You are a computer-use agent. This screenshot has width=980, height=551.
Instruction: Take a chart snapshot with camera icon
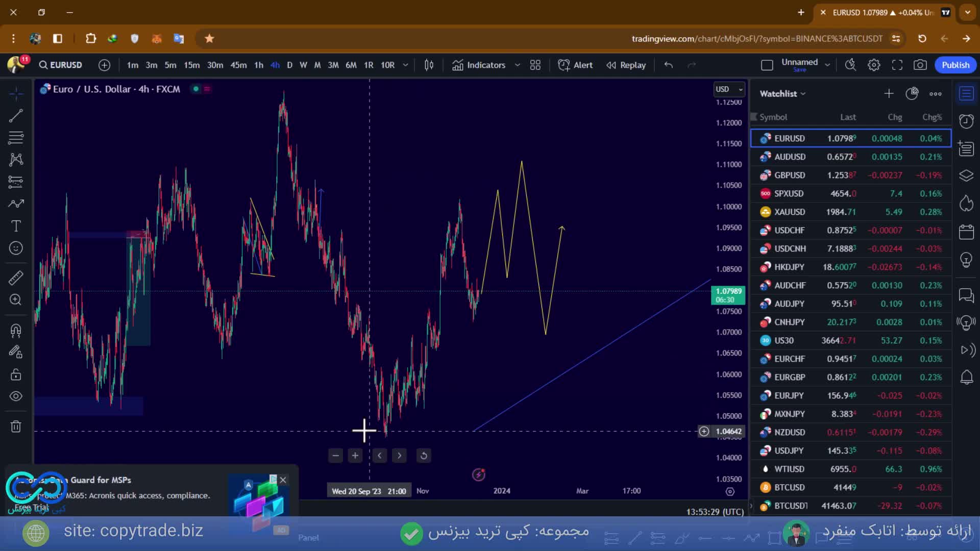(x=920, y=65)
